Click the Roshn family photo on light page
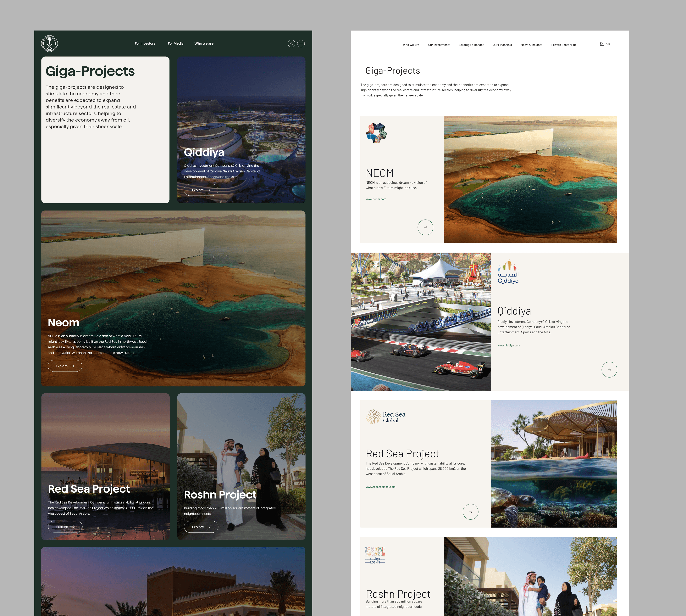This screenshot has height=616, width=686. (530, 576)
